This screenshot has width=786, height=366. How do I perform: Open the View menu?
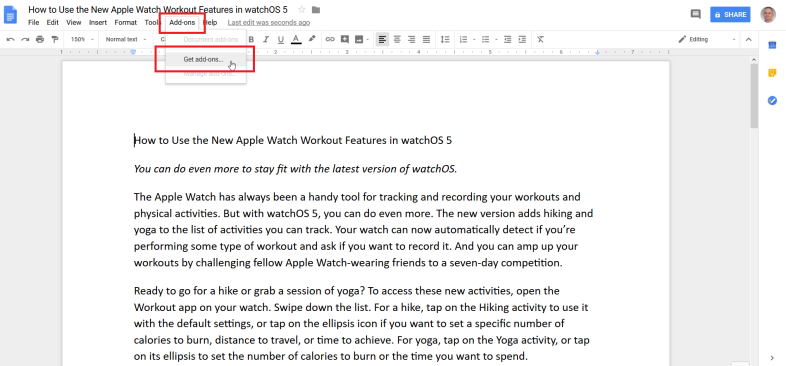[74, 23]
